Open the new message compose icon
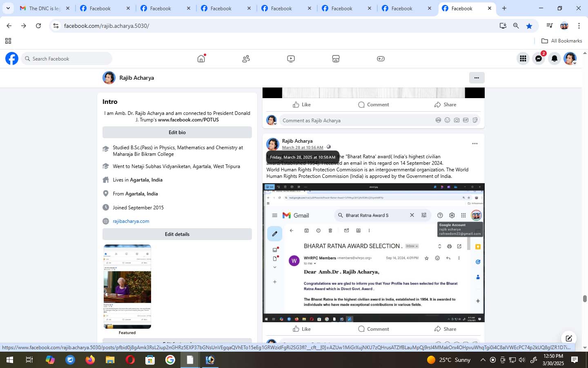Image resolution: width=588 pixels, height=368 pixels. pos(568,338)
